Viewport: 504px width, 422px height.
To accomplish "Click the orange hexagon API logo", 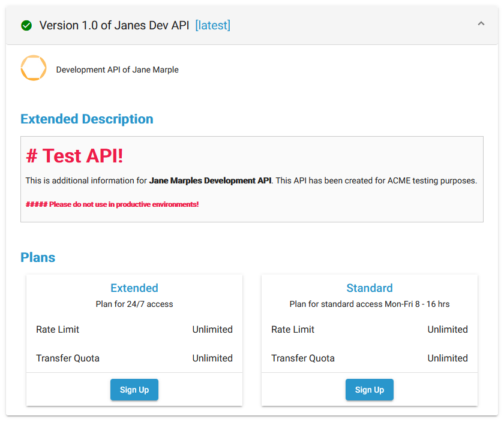I will click(34, 68).
